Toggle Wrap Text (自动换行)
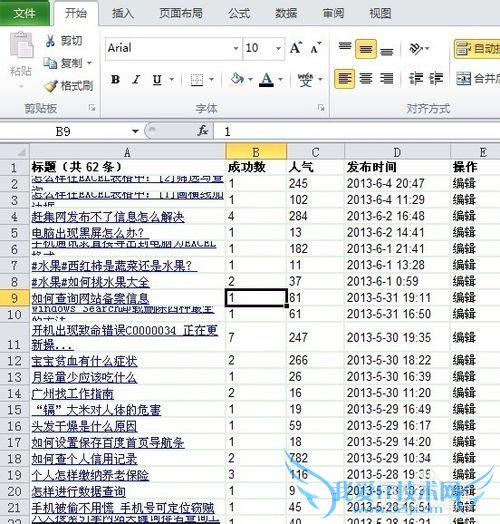Screen dimensions: 500x524 click(477, 49)
